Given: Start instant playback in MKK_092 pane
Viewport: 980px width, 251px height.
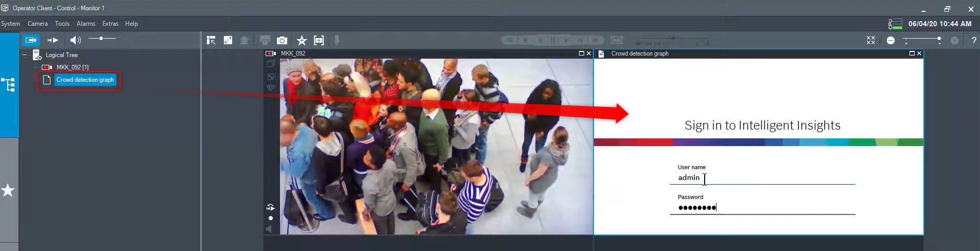Looking at the screenshot, I should pyautogui.click(x=271, y=207).
